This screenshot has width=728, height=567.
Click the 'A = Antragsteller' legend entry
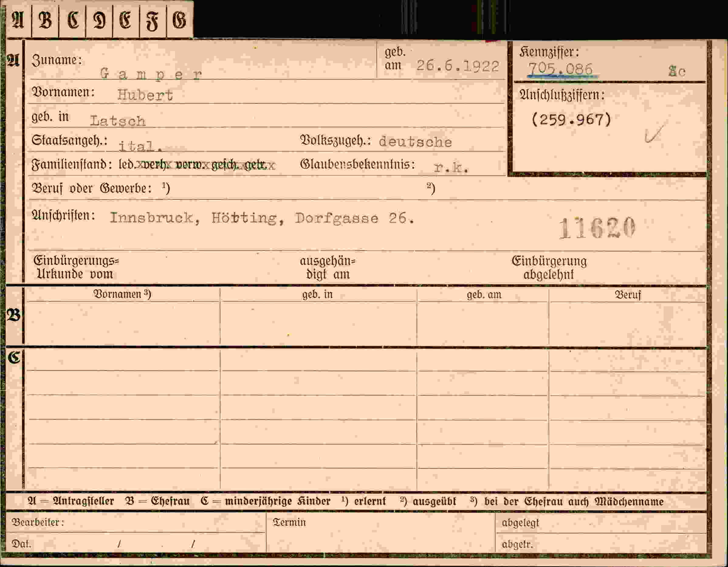(x=71, y=501)
